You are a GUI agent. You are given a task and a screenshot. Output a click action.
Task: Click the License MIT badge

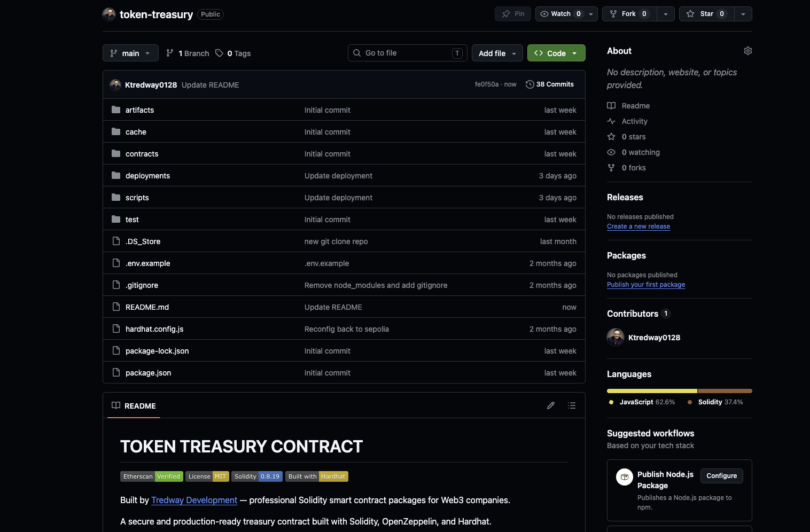point(207,476)
